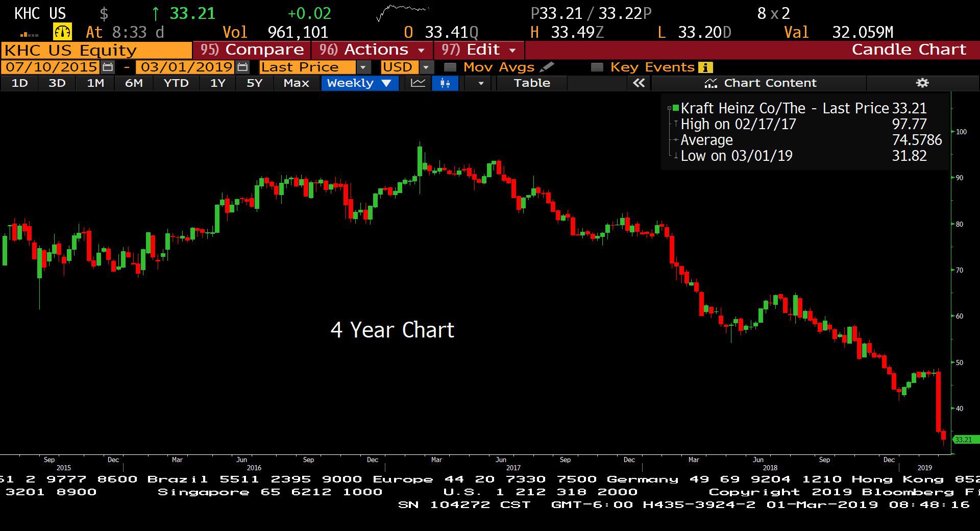Viewport: 980px width, 531px height.
Task: Expand the Last Price field dropdown
Action: (x=363, y=67)
